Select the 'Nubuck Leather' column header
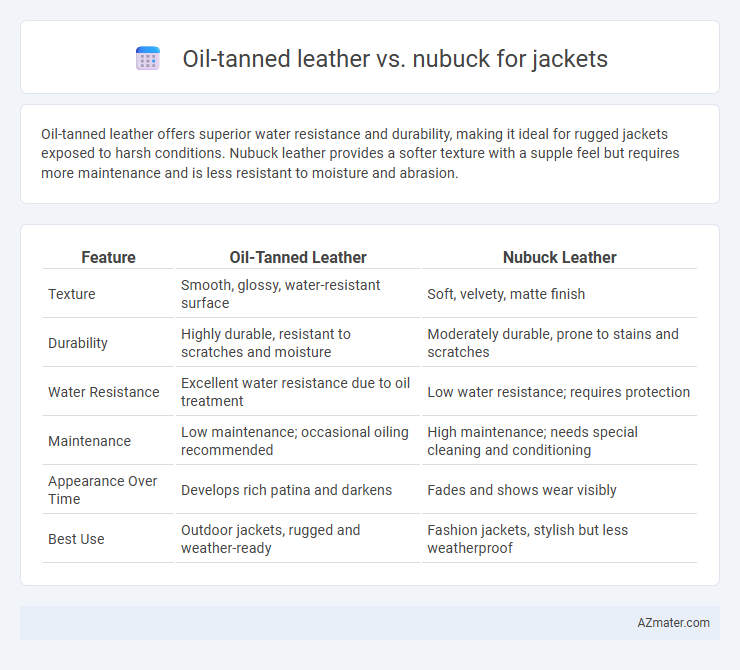 [x=559, y=257]
